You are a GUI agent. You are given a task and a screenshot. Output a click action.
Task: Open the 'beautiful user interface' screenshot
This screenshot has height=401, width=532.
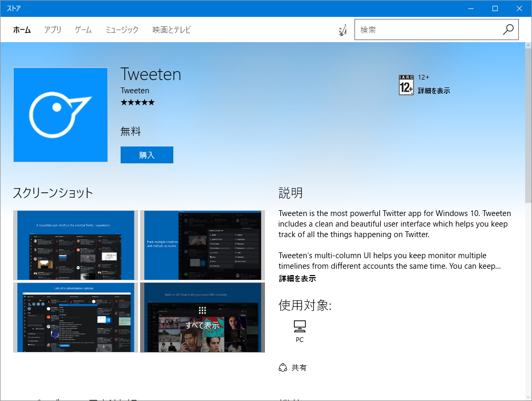(76, 245)
